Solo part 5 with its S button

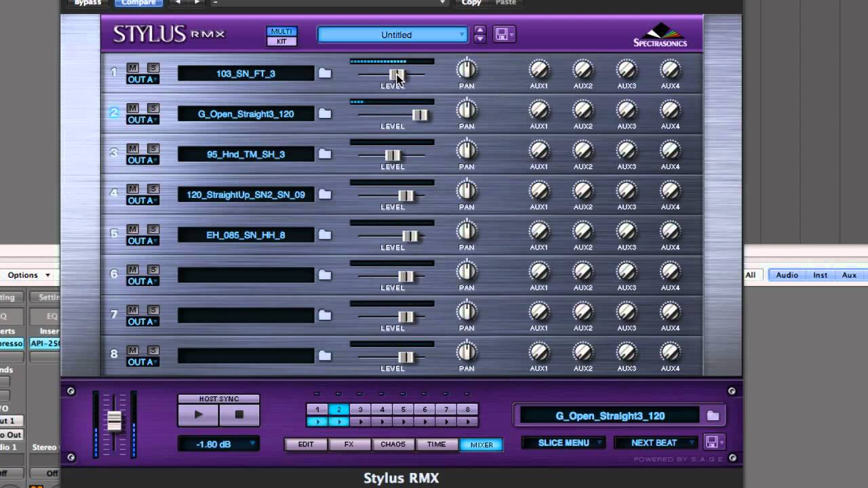(x=153, y=229)
